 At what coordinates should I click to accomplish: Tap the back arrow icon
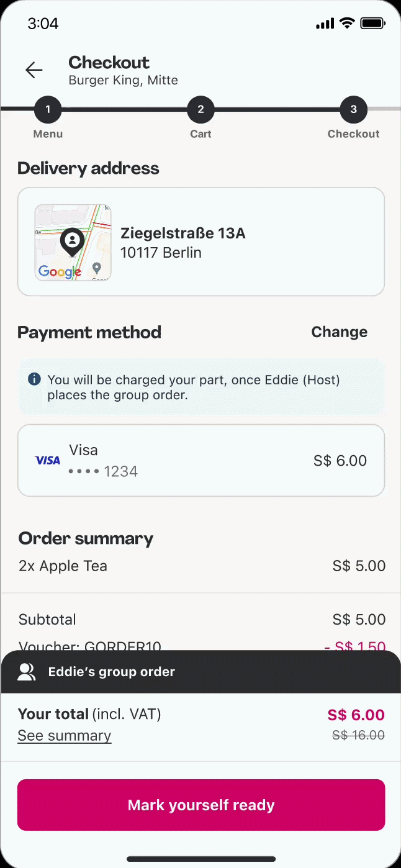click(x=34, y=70)
